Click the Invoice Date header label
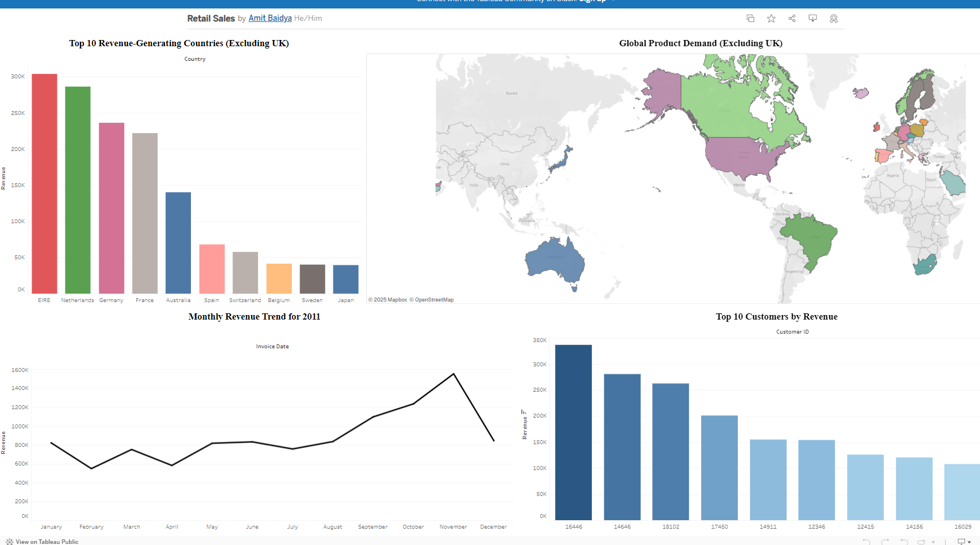 pyautogui.click(x=273, y=347)
